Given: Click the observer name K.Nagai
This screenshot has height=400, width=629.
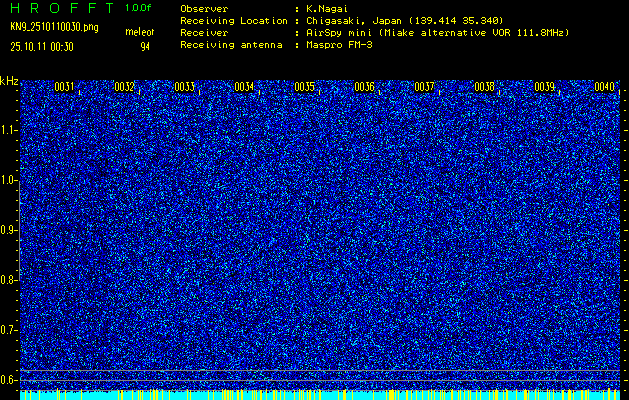Looking at the screenshot, I should [329, 8].
